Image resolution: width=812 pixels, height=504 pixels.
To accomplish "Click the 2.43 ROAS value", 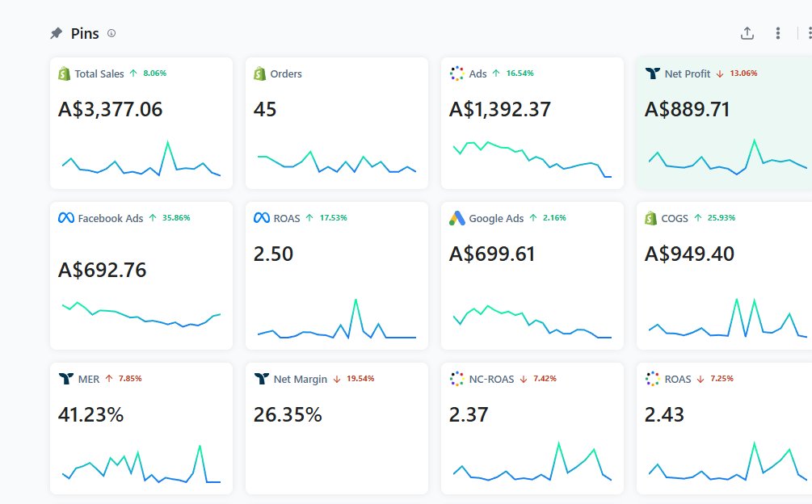I will pyautogui.click(x=664, y=414).
